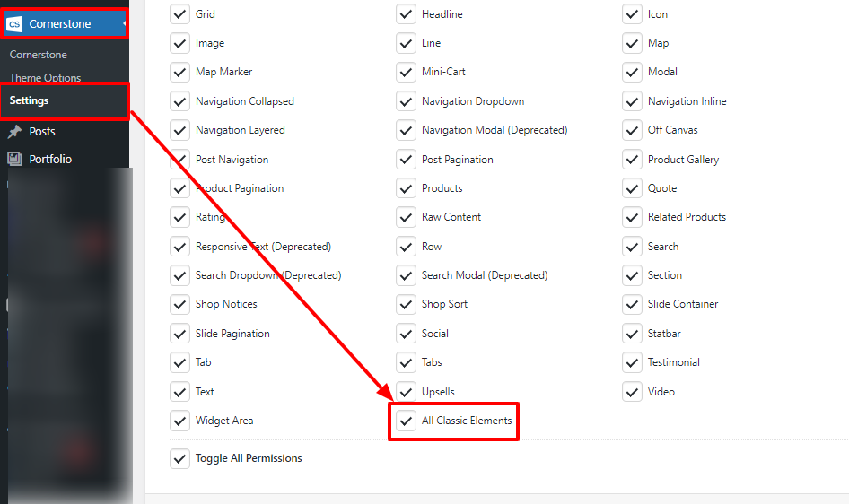
Task: Uncheck the Grid element checkbox
Action: 180,14
